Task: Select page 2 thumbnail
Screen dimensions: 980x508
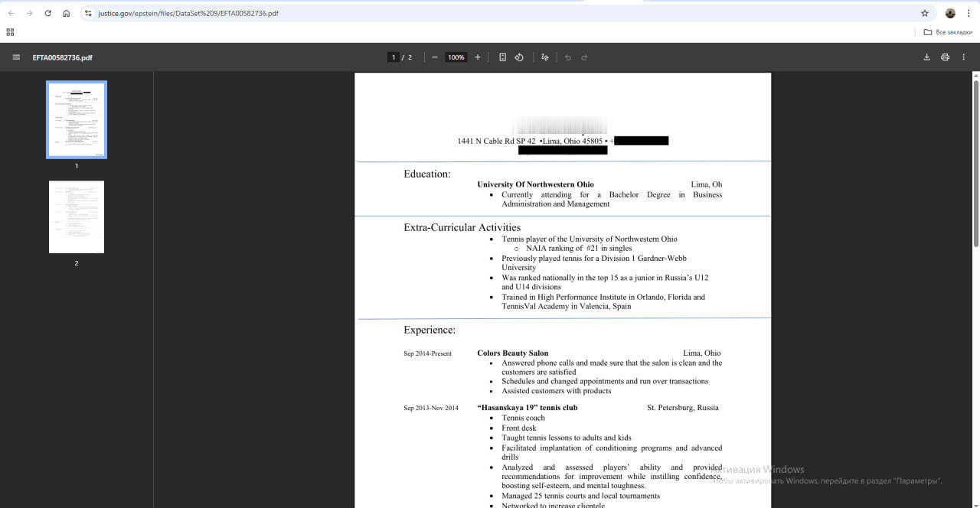Action: click(x=77, y=217)
